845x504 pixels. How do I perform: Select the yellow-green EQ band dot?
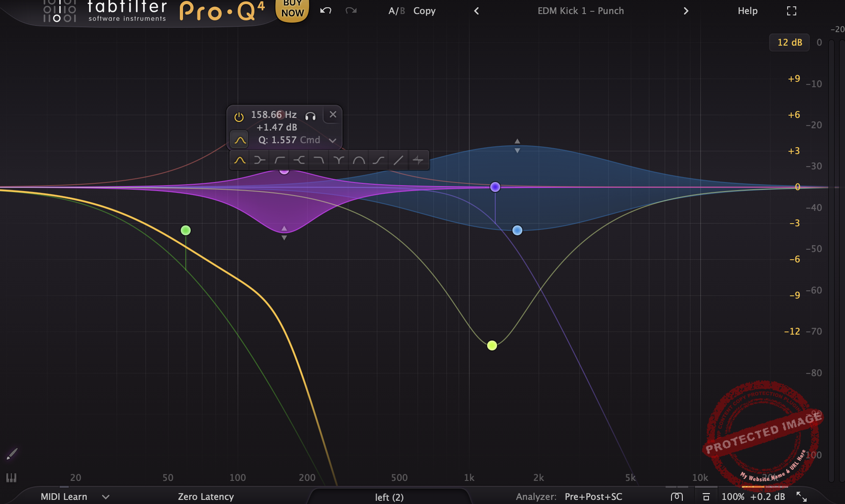pyautogui.click(x=492, y=345)
